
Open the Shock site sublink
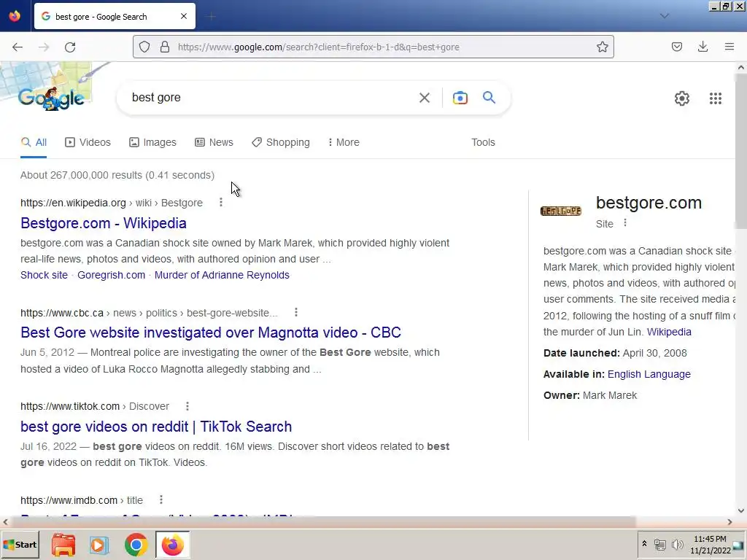tap(44, 275)
